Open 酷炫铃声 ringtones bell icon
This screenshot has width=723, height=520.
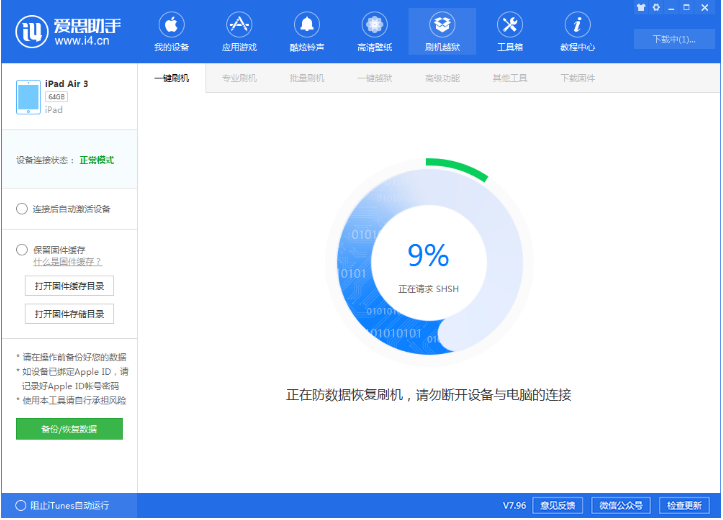pos(306,32)
